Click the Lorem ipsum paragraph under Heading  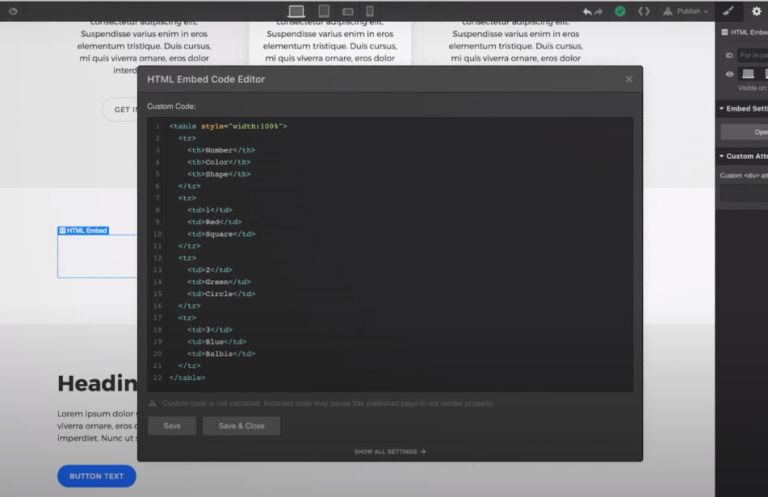[97, 426]
